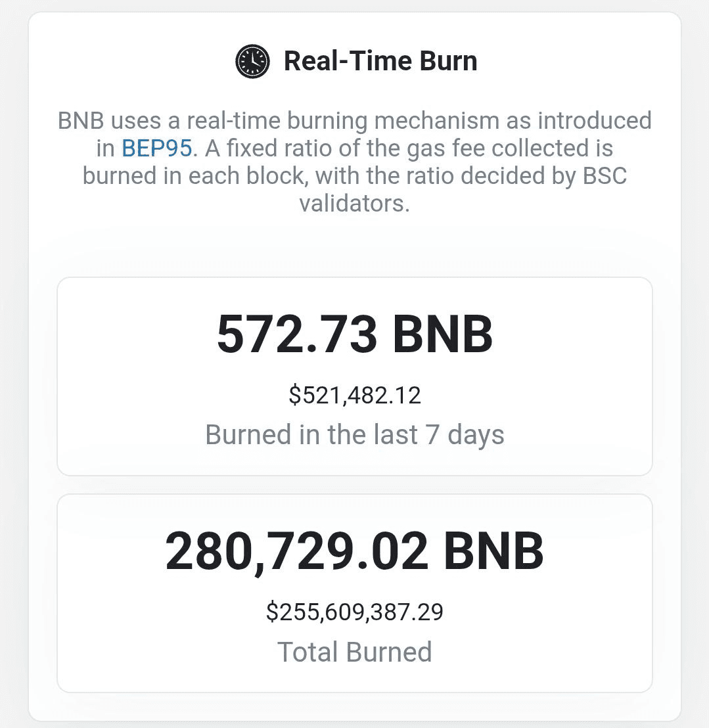The height and width of the screenshot is (728, 709).
Task: Click the "BNB" unit after 572.73
Action: click(x=442, y=334)
